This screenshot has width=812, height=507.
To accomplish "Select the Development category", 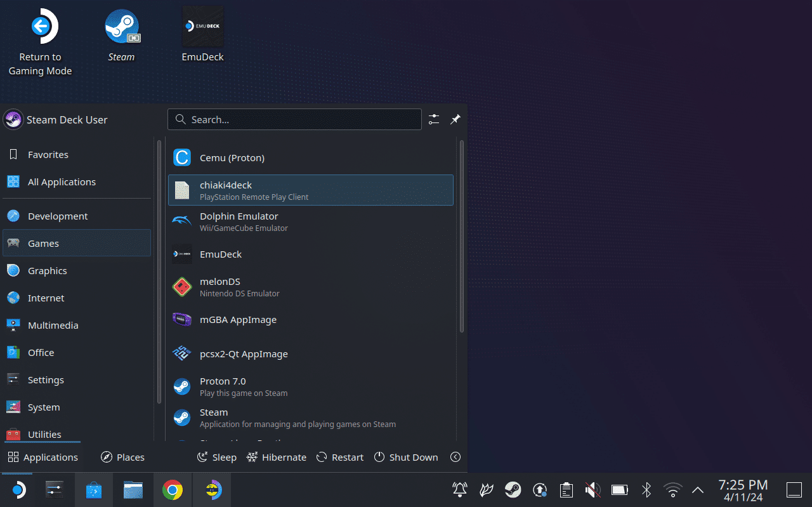I will point(77,216).
